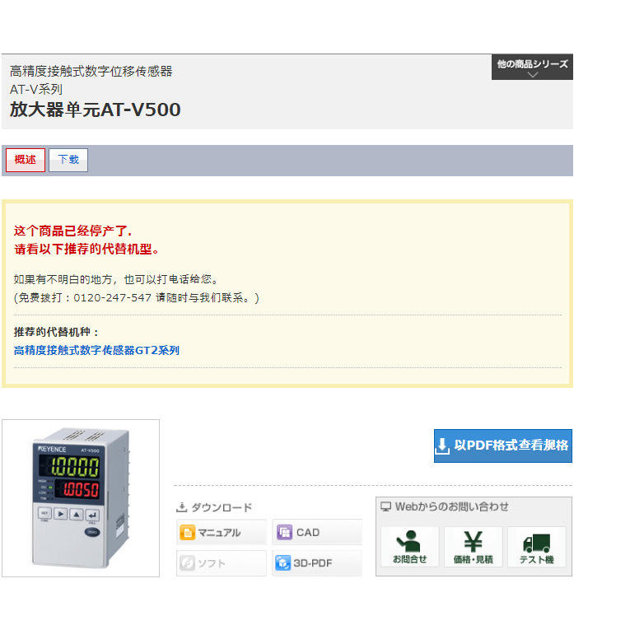Click the grey software disc icon
This screenshot has height=644, width=644.
[x=187, y=563]
